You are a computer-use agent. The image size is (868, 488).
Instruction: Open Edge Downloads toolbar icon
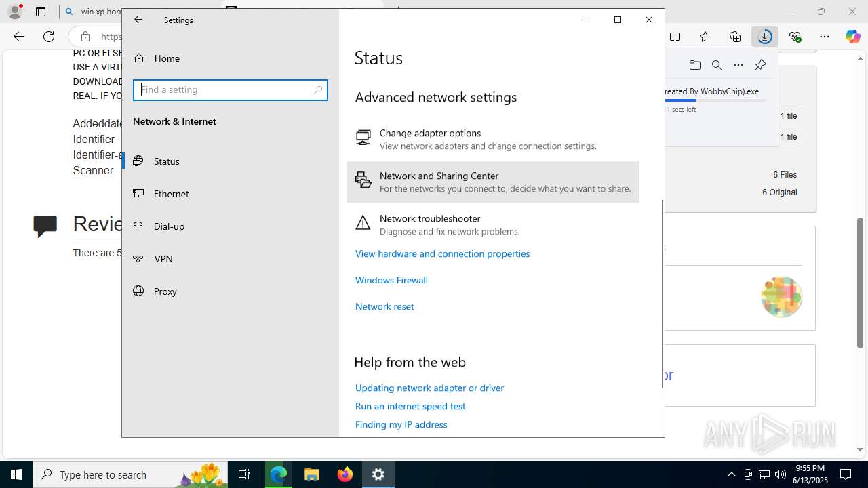point(765,37)
